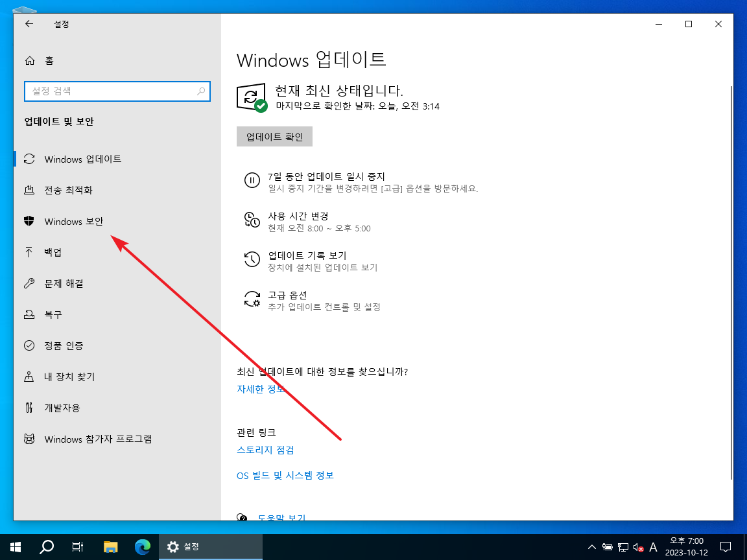Click the 백업 upload arrow icon
Image resolution: width=747 pixels, height=560 pixels.
(x=29, y=252)
